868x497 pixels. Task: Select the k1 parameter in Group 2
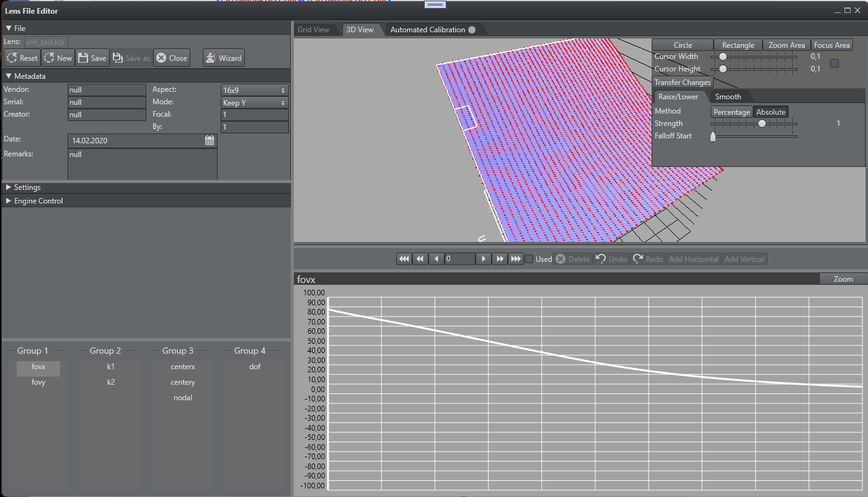click(110, 367)
